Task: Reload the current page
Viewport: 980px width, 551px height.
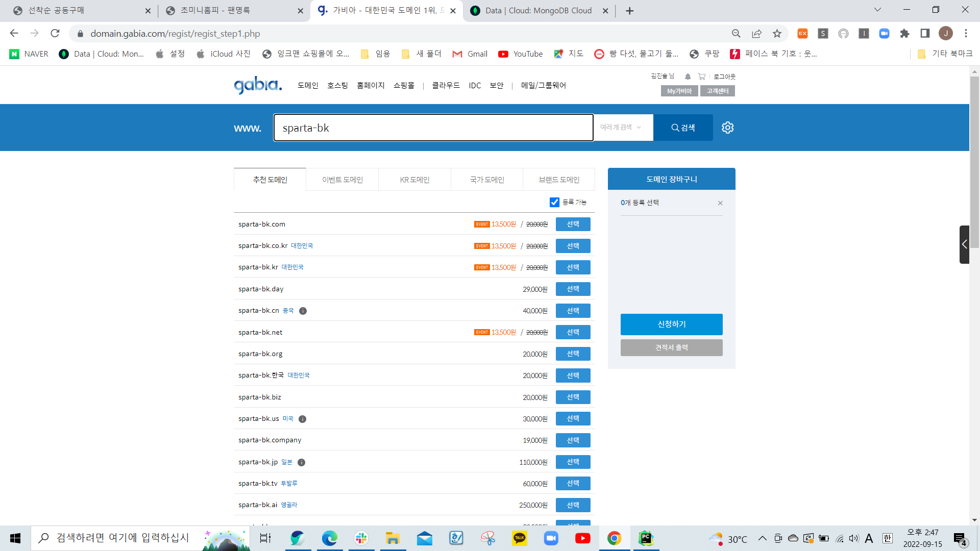Action: (55, 33)
